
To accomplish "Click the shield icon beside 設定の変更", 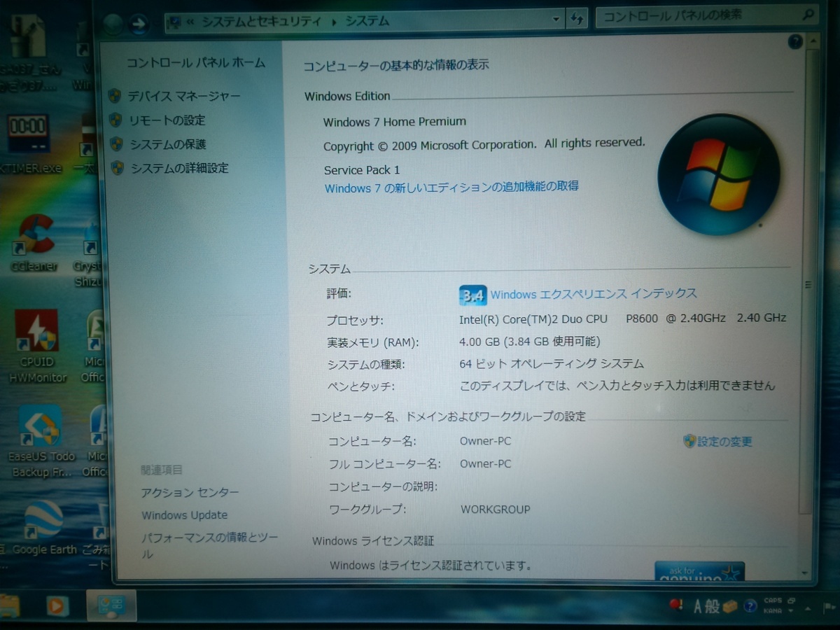I will (x=689, y=441).
